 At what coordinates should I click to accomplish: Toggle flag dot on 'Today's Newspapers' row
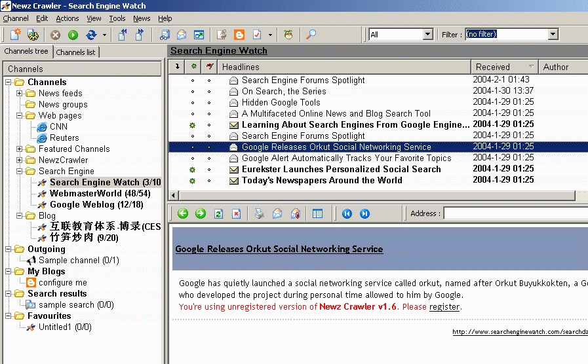(x=209, y=181)
